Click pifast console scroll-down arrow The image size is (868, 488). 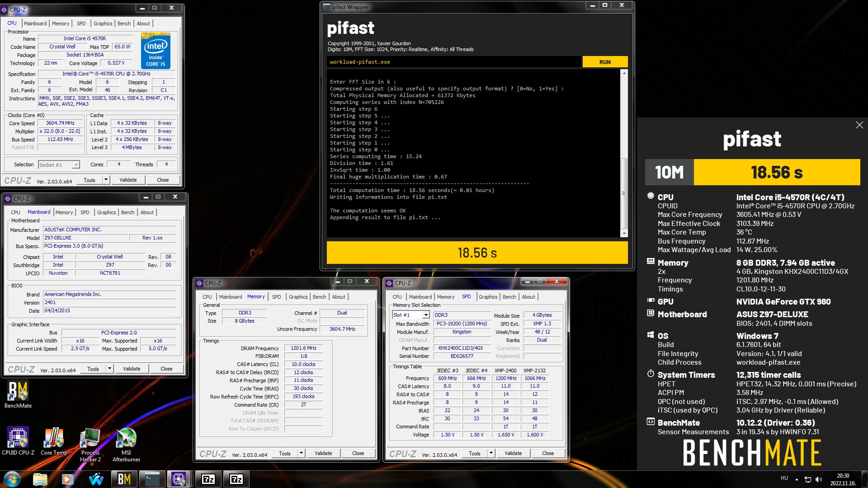[624, 233]
